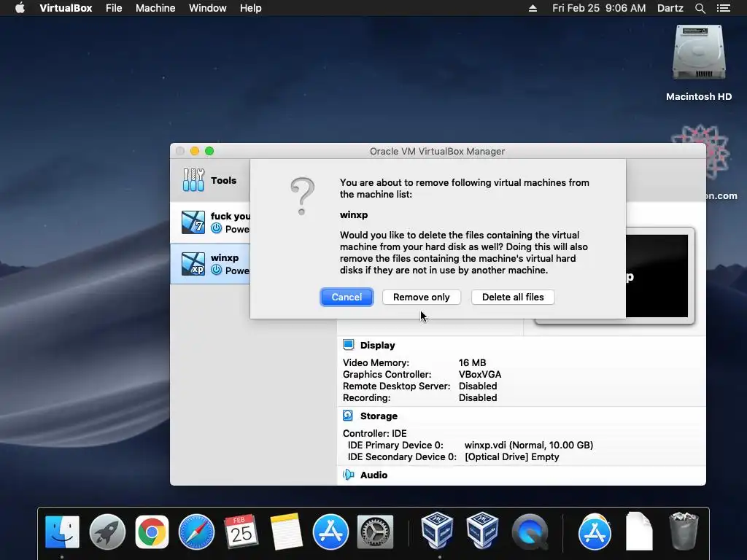The height and width of the screenshot is (560, 747).
Task: Click the green zoom window button
Action: tap(209, 151)
